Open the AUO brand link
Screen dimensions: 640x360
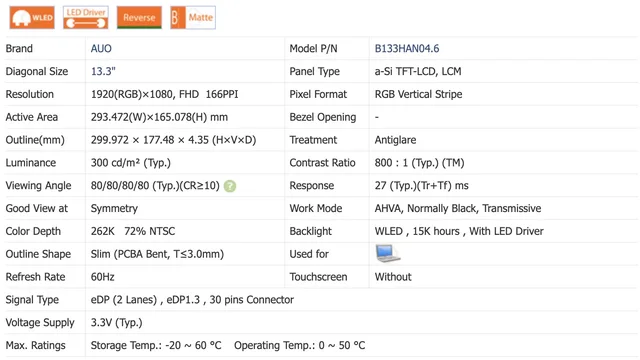click(101, 49)
